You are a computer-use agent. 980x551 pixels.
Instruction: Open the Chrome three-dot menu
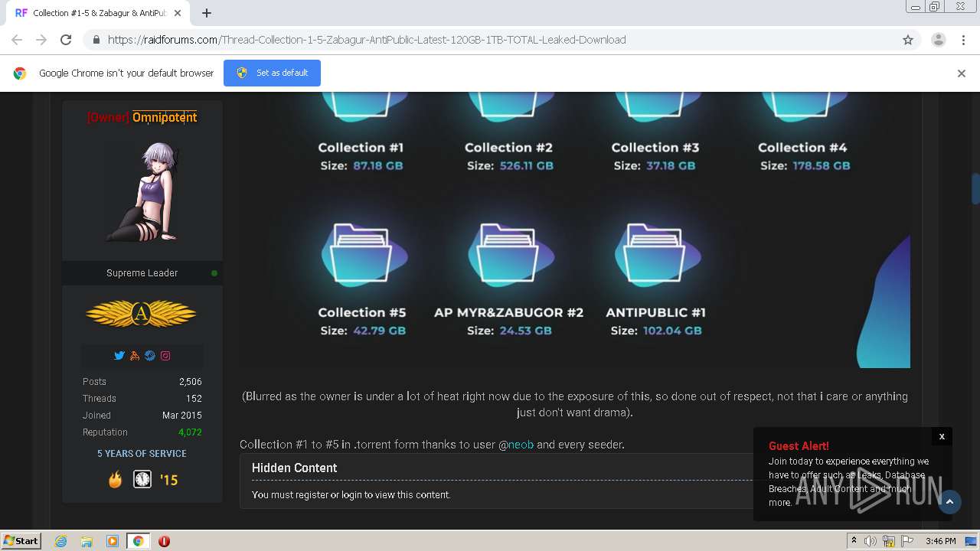pyautogui.click(x=963, y=40)
